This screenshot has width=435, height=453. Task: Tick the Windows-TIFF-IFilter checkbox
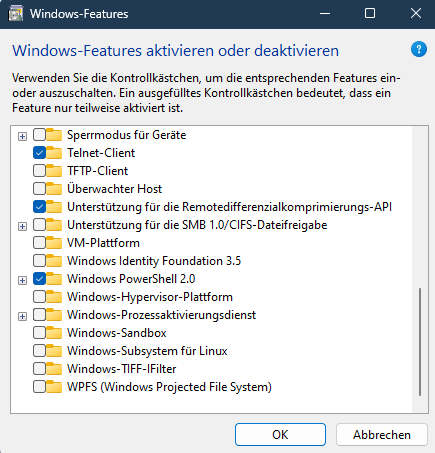(39, 369)
